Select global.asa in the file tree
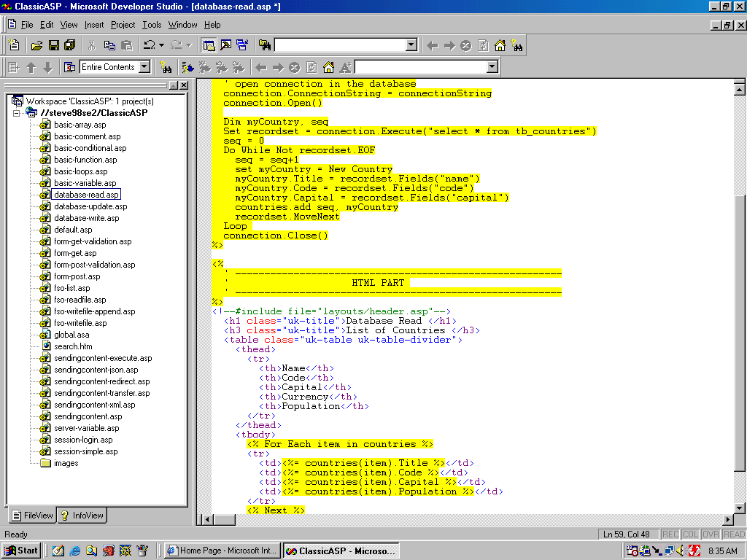Image resolution: width=747 pixels, height=560 pixels. pyautogui.click(x=71, y=335)
